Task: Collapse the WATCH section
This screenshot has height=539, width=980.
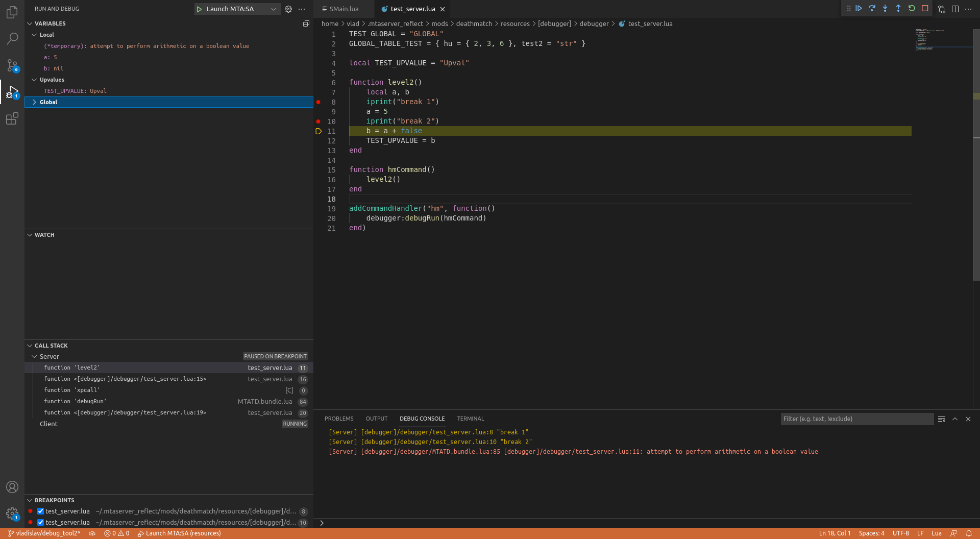Action: tap(30, 235)
